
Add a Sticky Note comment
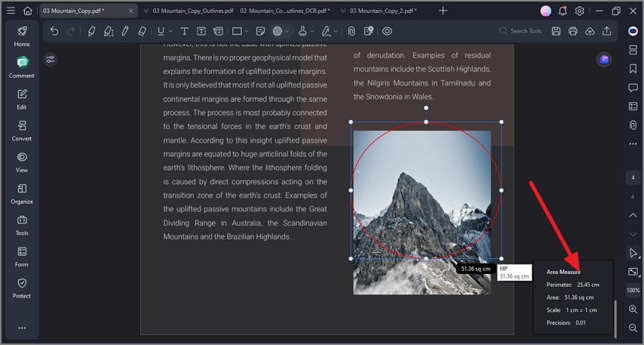click(x=260, y=31)
